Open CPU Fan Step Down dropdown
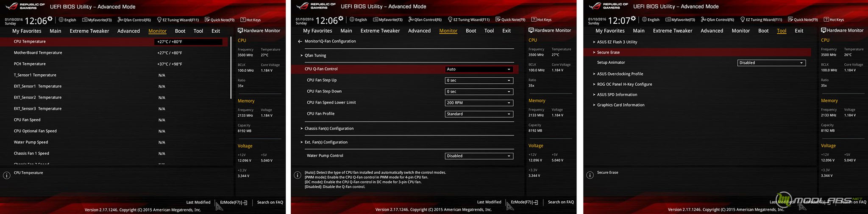This screenshot has width=868, height=214. click(x=479, y=92)
